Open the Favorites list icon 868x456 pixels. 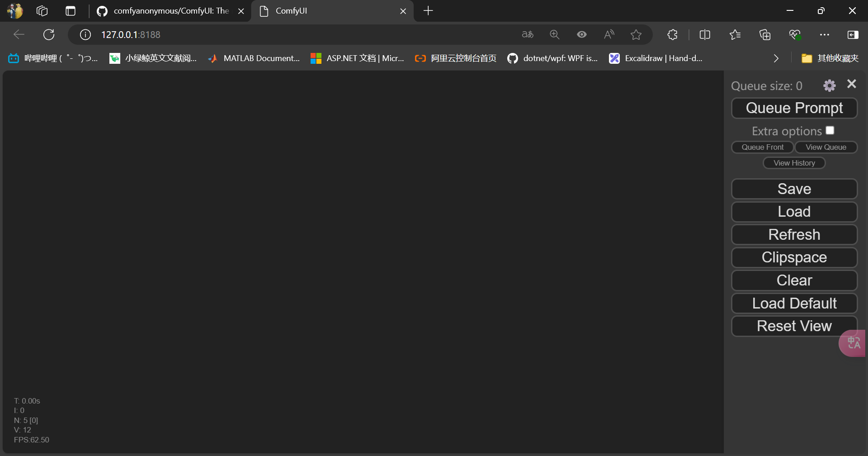[x=735, y=34]
